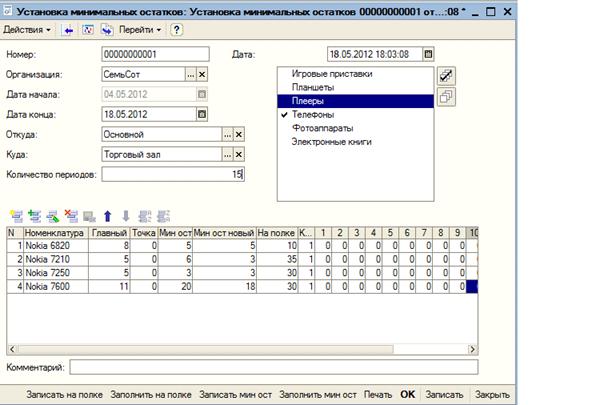
Task: Open the Организация selection ellipsis button
Action: [189, 74]
